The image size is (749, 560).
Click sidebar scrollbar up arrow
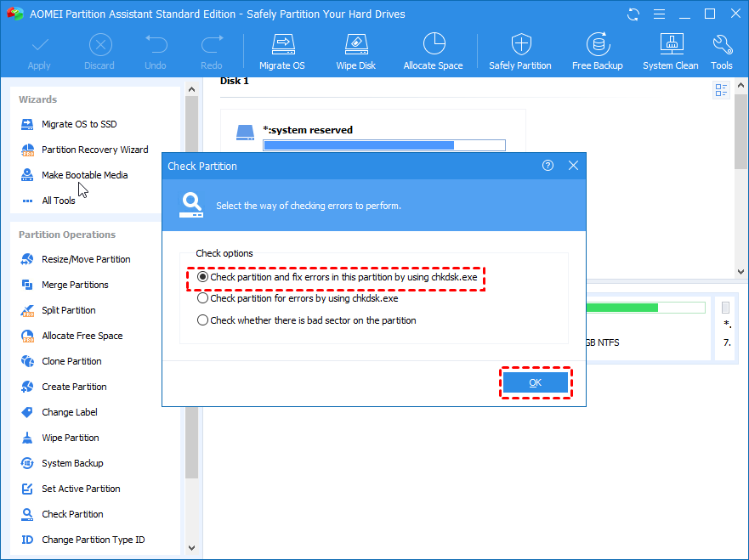(x=191, y=89)
